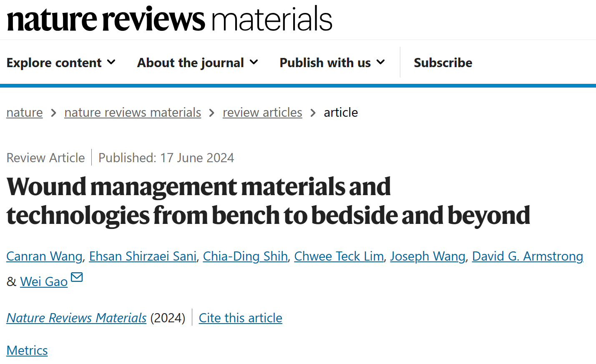Click the nature reviews materials logo
This screenshot has height=364, width=596.
pos(170,19)
